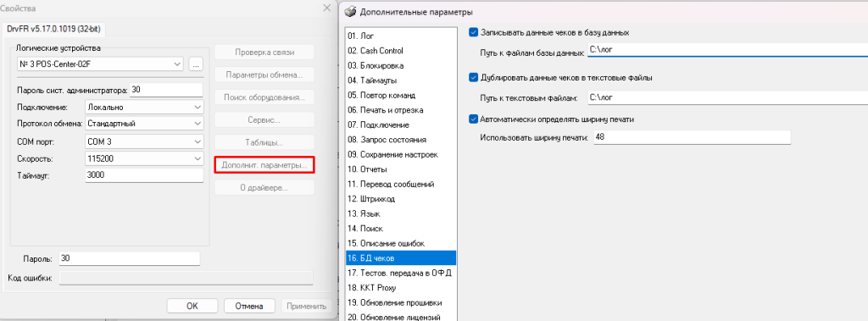
Task: Toggle Дублировать данные чеков в текстовые файлы
Action: [473, 77]
